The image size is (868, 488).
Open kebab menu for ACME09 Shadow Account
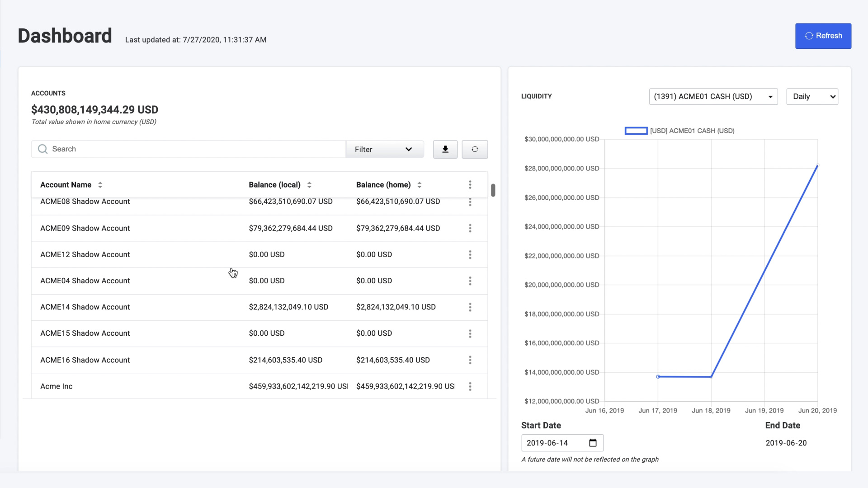[470, 228]
